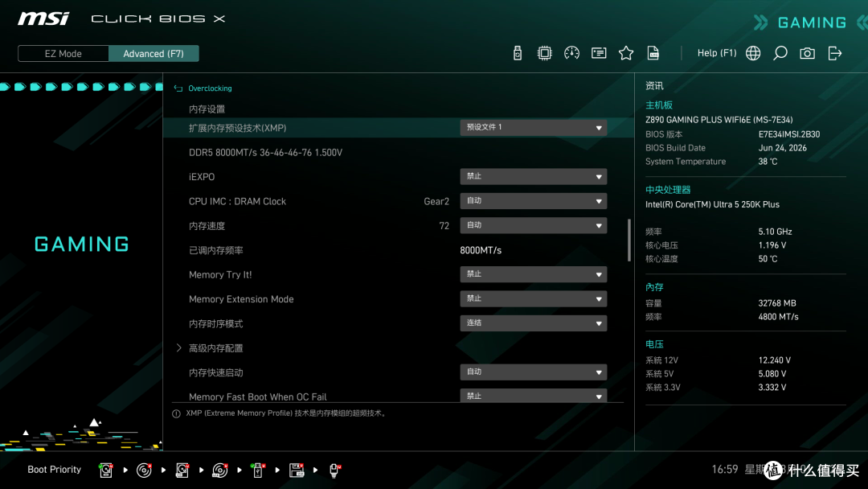Click the 32768 MB memory capacity
This screenshot has width=868, height=489.
tap(777, 303)
